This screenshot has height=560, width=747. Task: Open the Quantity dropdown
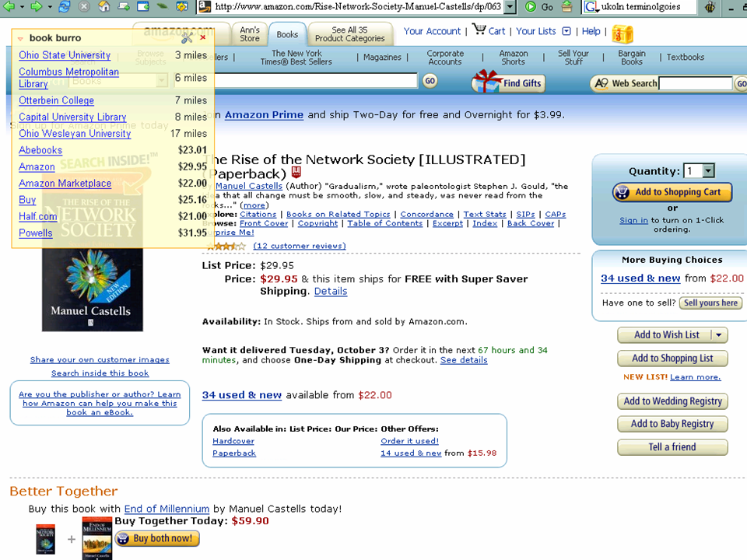709,170
